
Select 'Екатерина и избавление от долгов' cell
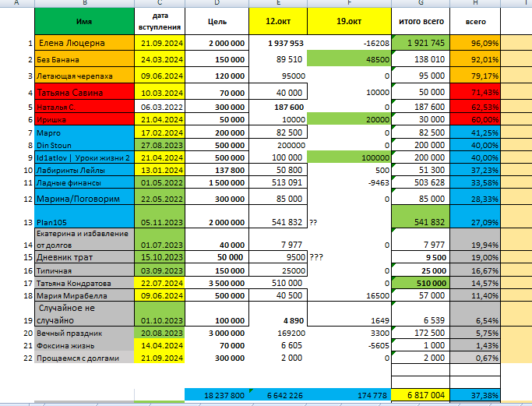coord(84,239)
